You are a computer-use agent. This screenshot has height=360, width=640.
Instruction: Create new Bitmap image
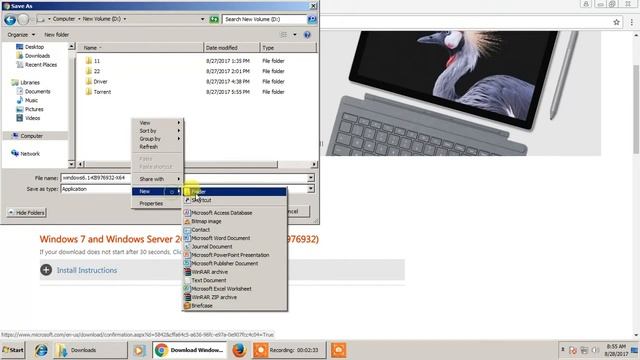tap(235, 221)
